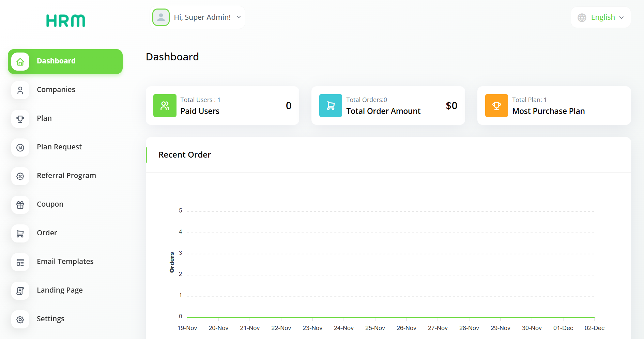Open the English language dropdown

tap(602, 17)
